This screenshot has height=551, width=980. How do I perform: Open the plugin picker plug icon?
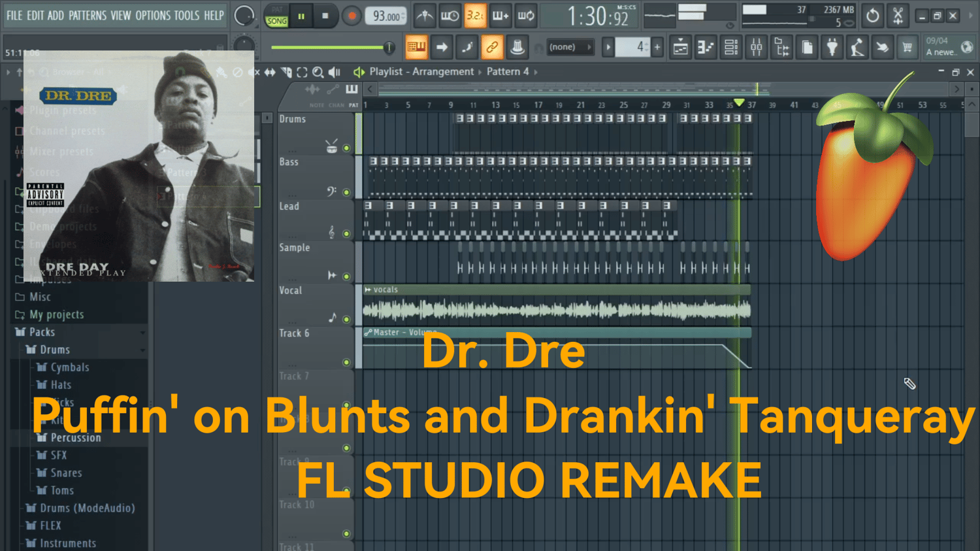[832, 47]
